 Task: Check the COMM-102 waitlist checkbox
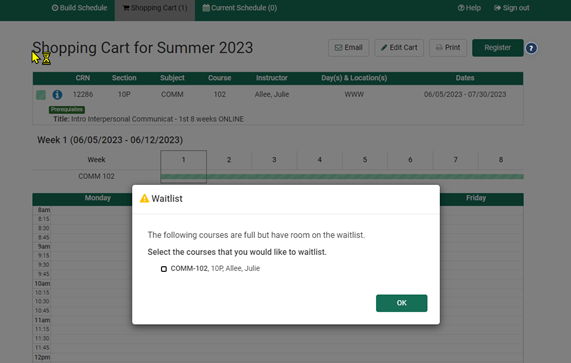coord(164,269)
